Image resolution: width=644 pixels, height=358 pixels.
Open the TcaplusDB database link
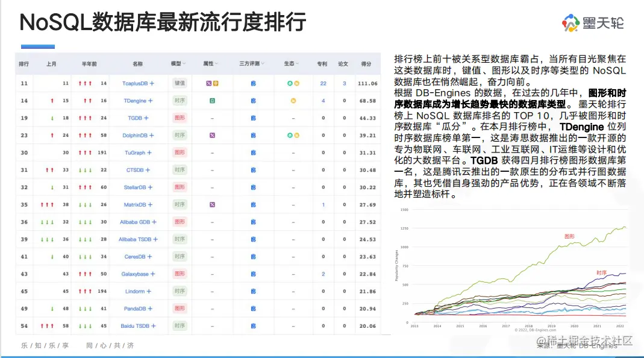pos(135,83)
